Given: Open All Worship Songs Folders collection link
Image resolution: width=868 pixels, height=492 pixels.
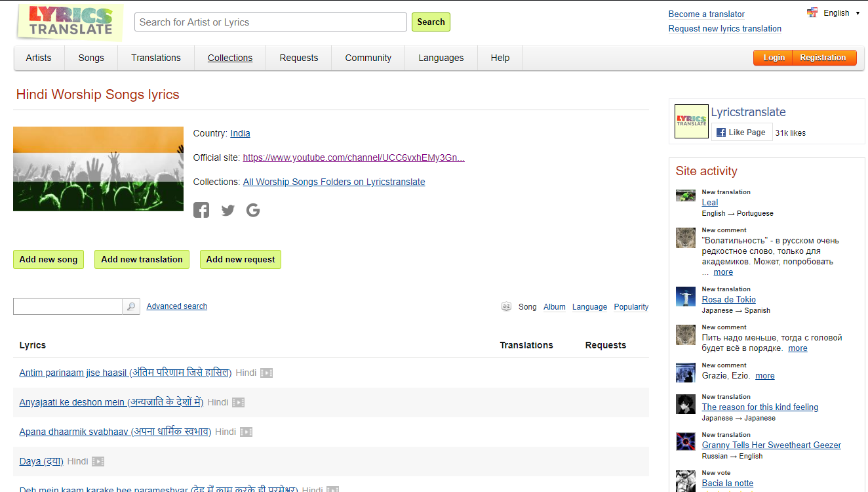Looking at the screenshot, I should (x=334, y=182).
